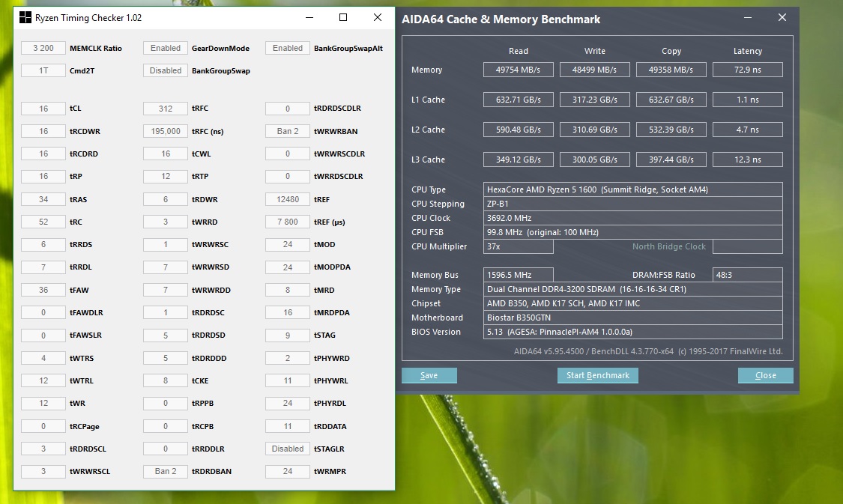Click the tRFC (ns) value 195,000

click(166, 131)
